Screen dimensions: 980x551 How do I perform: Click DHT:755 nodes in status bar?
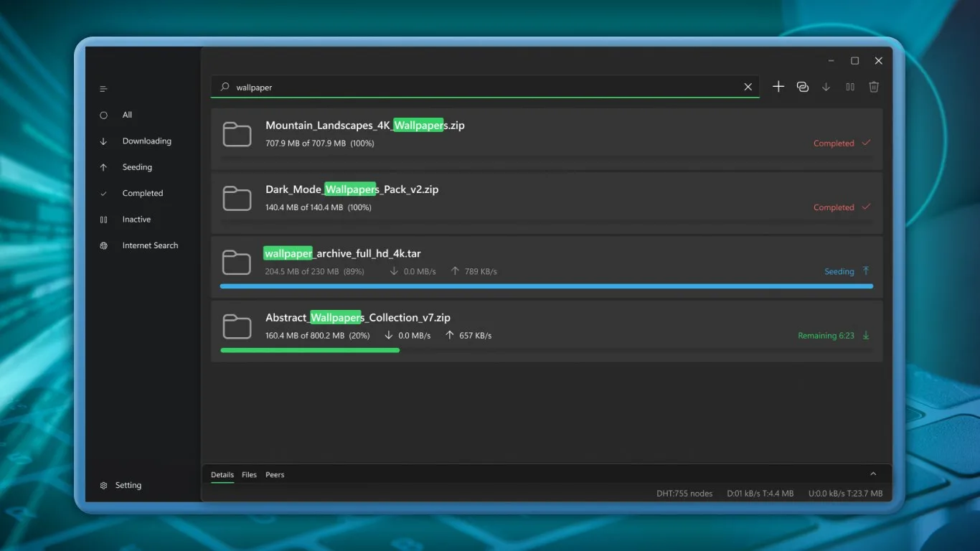(684, 494)
